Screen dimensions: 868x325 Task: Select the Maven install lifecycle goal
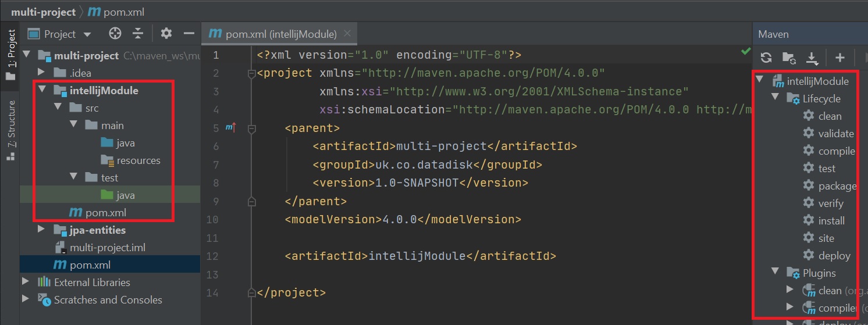point(831,221)
